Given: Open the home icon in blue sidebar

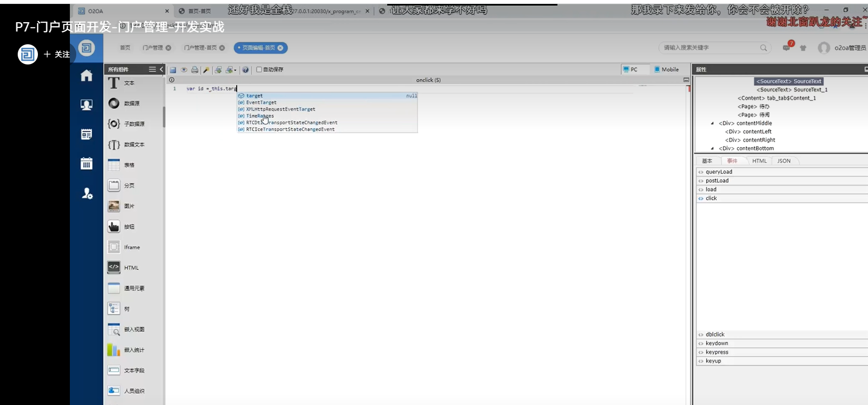Looking at the screenshot, I should click(x=87, y=75).
